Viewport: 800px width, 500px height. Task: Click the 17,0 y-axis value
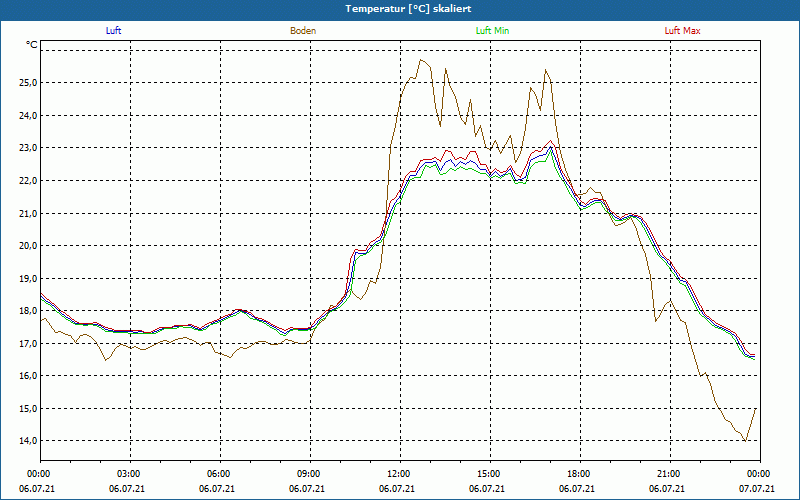[x=29, y=343]
